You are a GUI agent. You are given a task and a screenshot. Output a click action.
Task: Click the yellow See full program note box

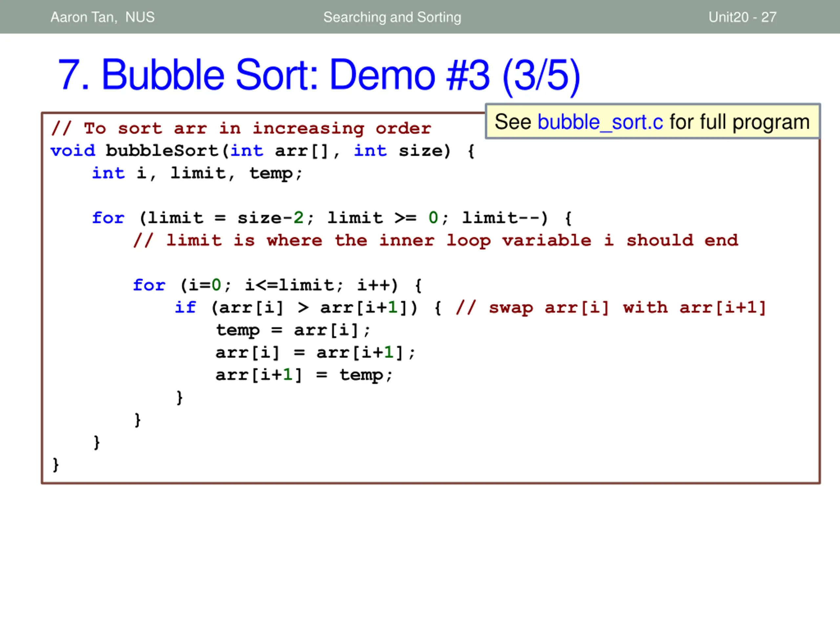[653, 121]
